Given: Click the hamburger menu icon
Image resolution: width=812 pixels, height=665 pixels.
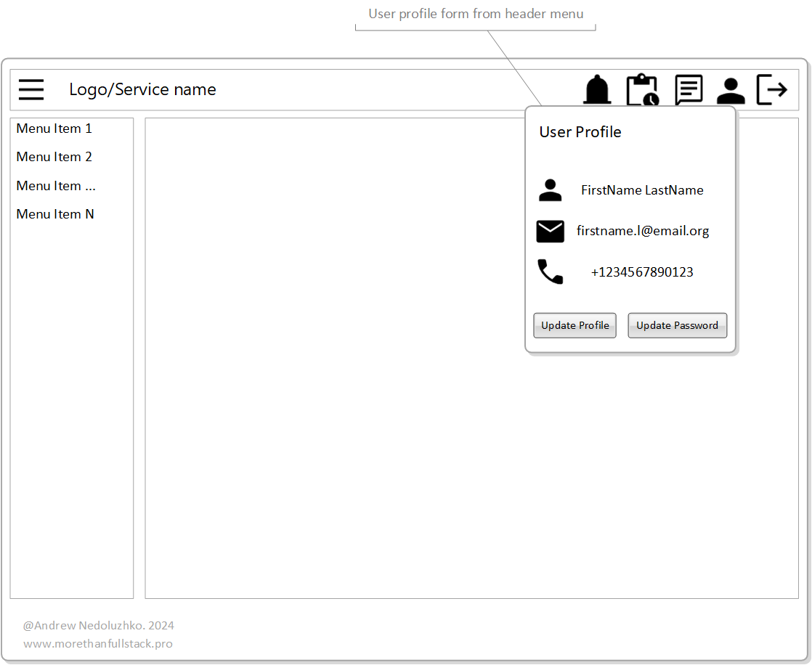Looking at the screenshot, I should pos(31,89).
